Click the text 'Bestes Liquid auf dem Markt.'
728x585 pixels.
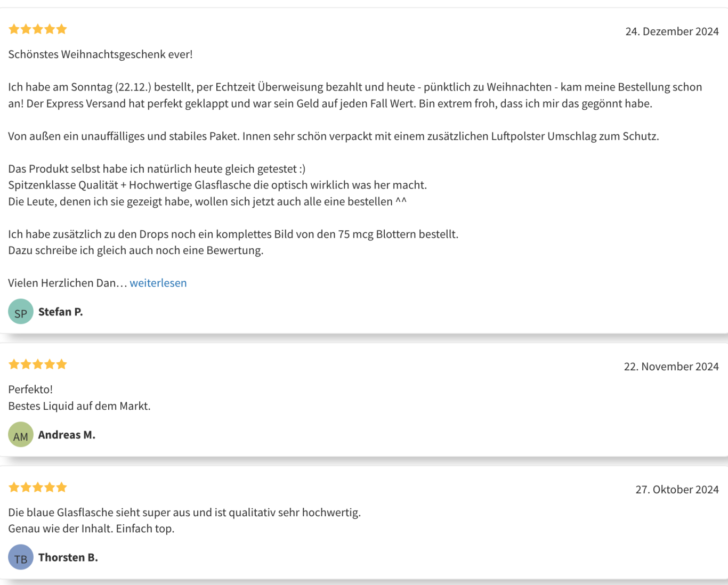click(79, 406)
